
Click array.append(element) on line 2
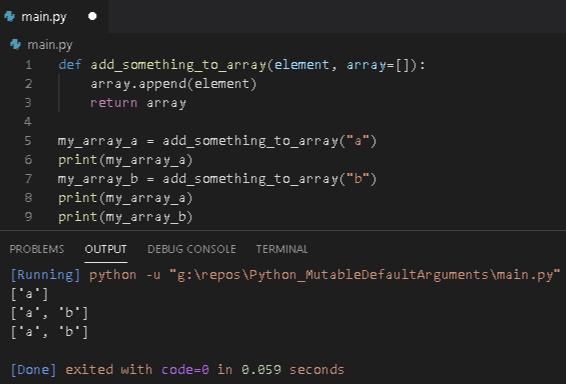[x=173, y=84]
